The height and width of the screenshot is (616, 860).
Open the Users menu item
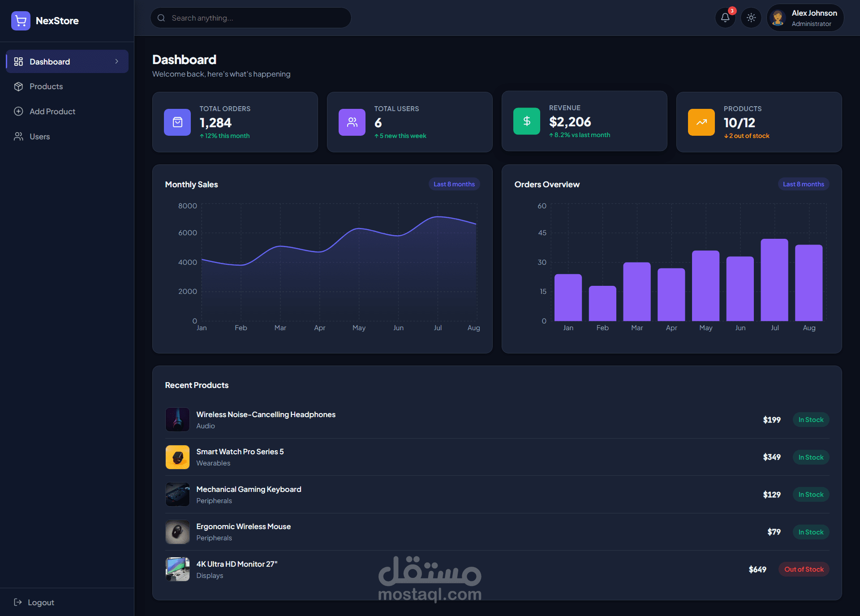(x=67, y=137)
